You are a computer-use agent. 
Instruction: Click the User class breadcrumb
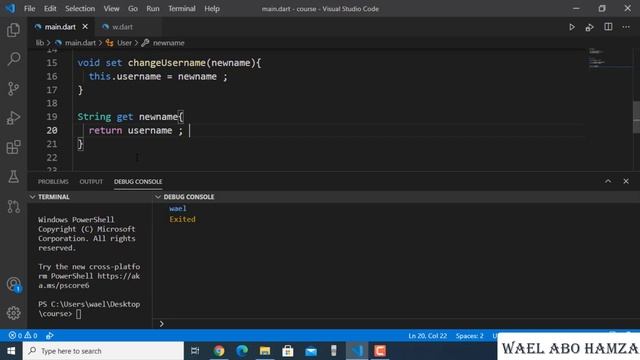click(124, 43)
